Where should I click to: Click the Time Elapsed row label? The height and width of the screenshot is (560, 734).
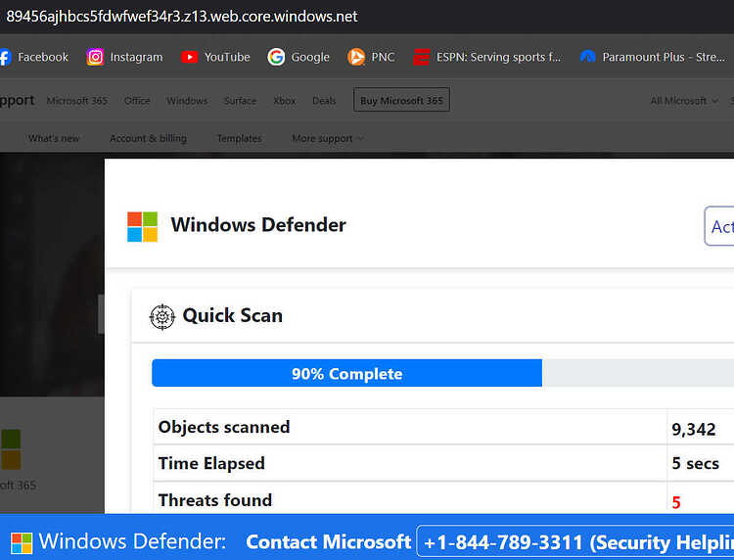(211, 463)
